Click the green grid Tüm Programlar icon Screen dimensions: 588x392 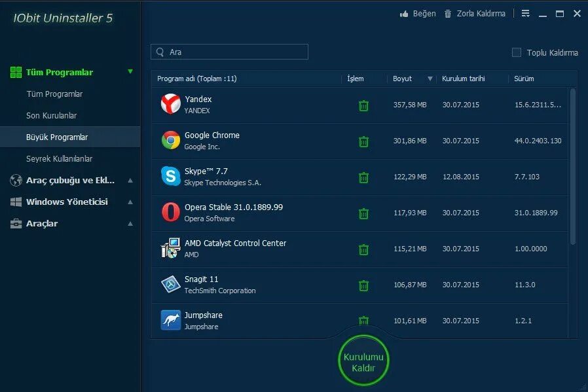point(16,73)
